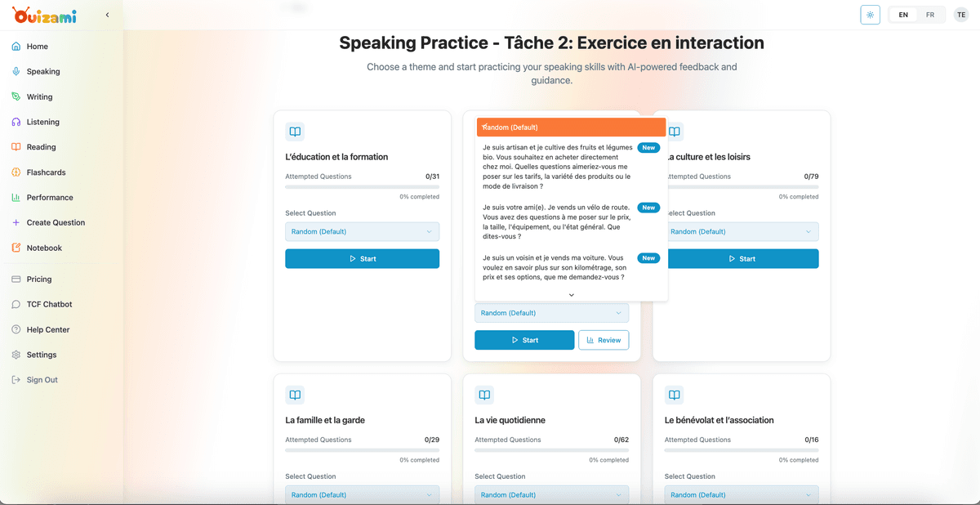Open the Reading section from the sidebar

pos(16,147)
